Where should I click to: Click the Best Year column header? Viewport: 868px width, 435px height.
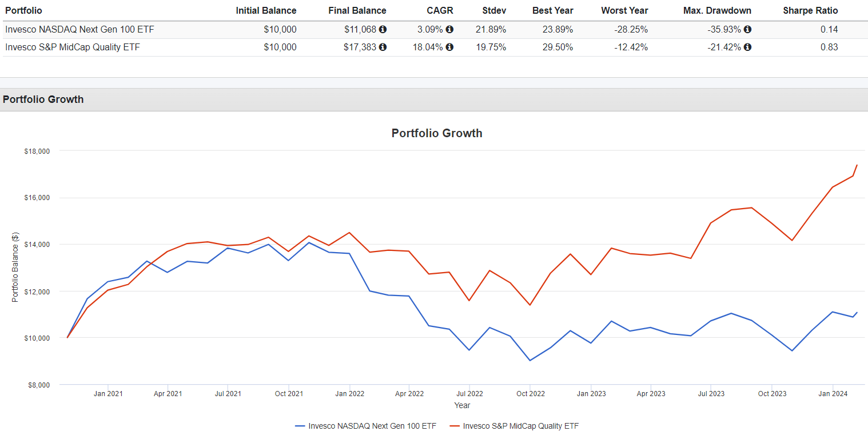coord(552,10)
